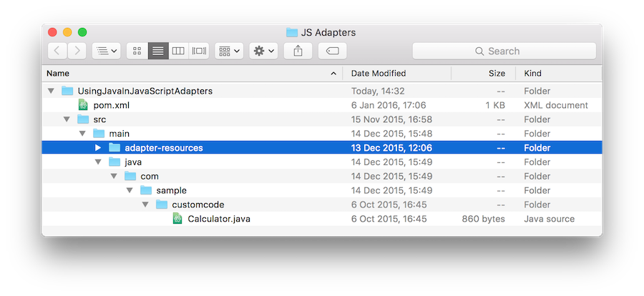The width and height of the screenshot is (644, 296).
Task: Expand the adapter-resources folder
Action: (x=98, y=148)
